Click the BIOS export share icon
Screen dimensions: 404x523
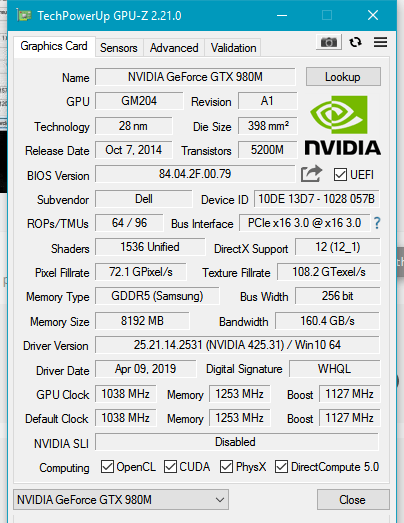311,174
